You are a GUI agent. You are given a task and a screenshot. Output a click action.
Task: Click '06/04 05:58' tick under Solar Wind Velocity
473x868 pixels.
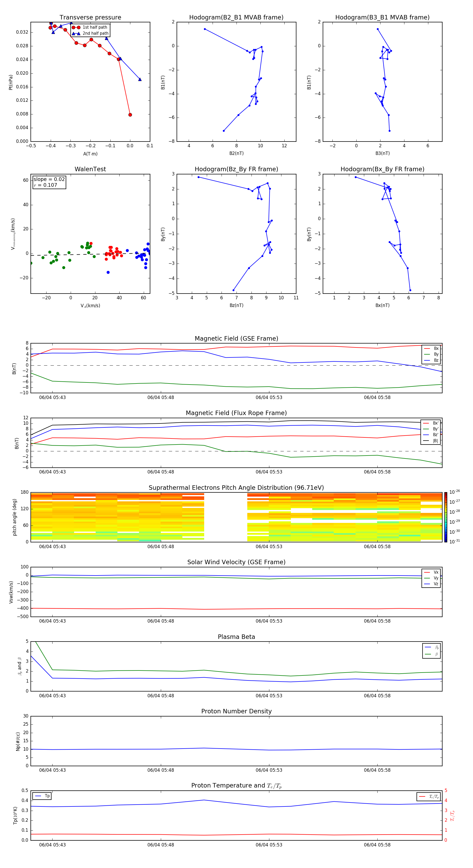(377, 621)
